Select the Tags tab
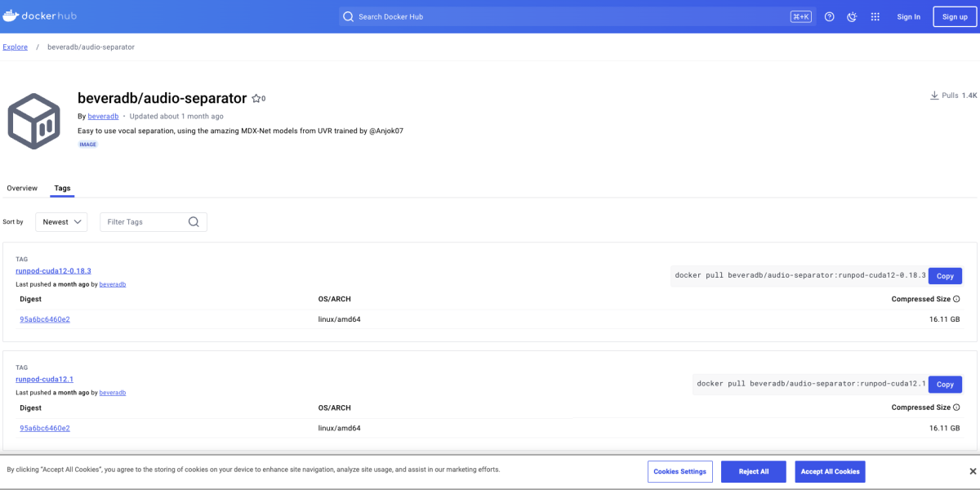Image resolution: width=980 pixels, height=490 pixels. (x=62, y=188)
